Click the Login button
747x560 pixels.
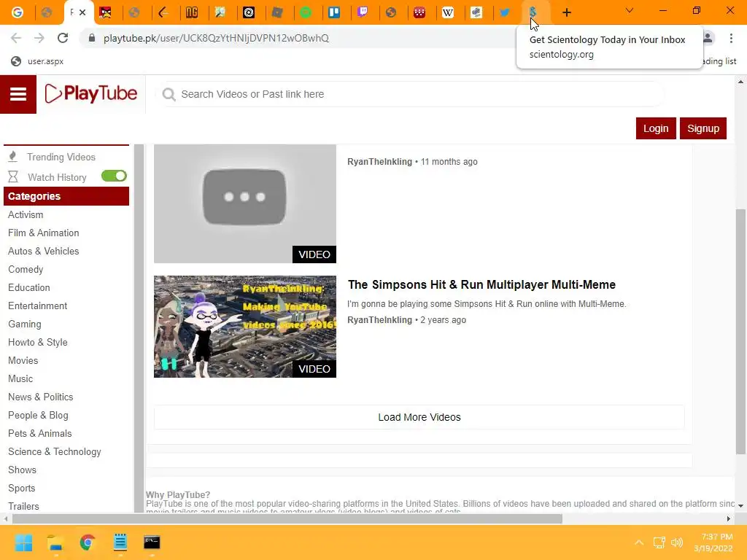(x=656, y=128)
